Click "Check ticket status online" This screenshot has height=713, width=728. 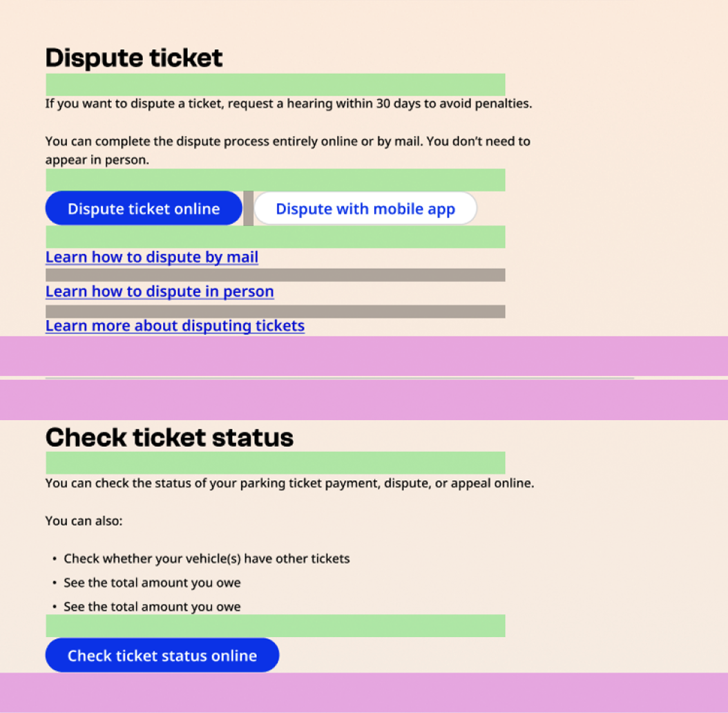pyautogui.click(x=162, y=655)
